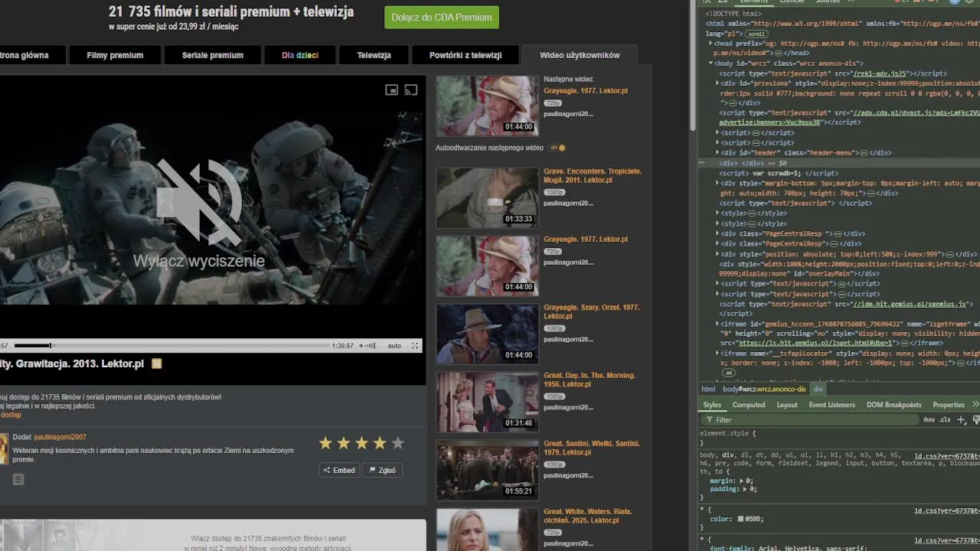Viewport: 980px width, 551px height.
Task: Open the Grayeagle Szary Orzeł 1977 thumbnail
Action: pyautogui.click(x=487, y=334)
